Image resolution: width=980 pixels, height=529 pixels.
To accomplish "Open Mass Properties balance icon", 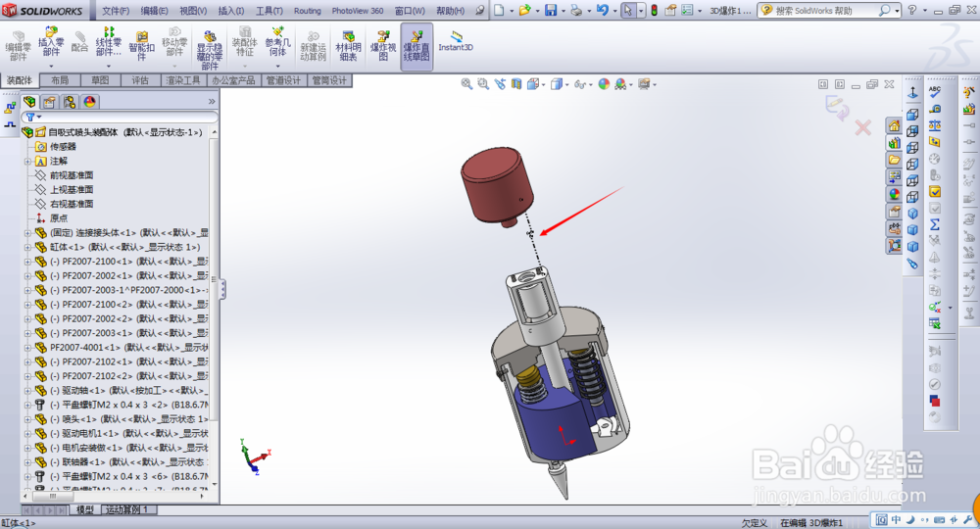I will click(934, 125).
